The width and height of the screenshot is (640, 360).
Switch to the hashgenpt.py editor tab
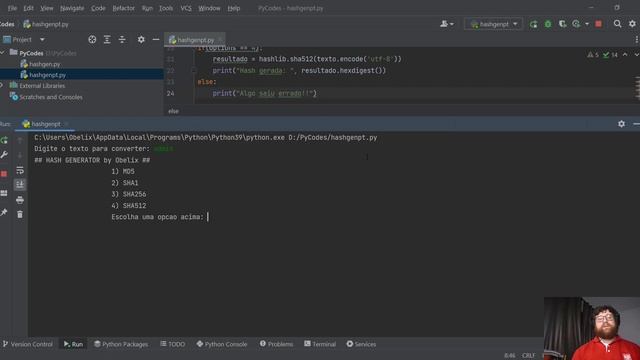tap(195, 40)
